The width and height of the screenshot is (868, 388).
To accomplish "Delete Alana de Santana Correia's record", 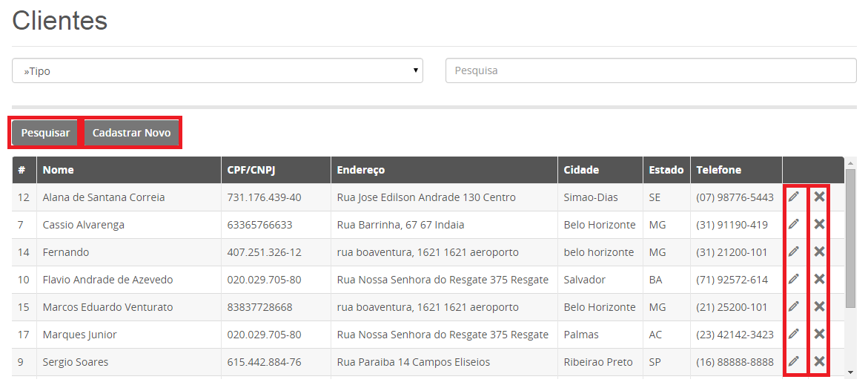I will coord(820,197).
